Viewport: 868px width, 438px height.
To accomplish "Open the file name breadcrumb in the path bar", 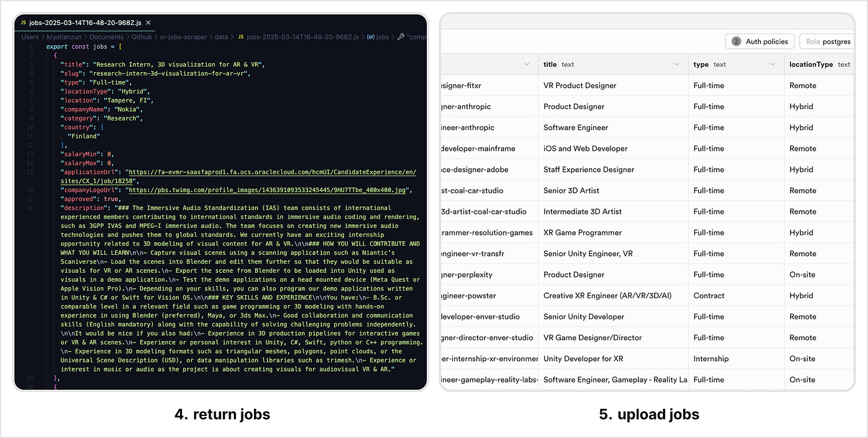I will click(302, 37).
